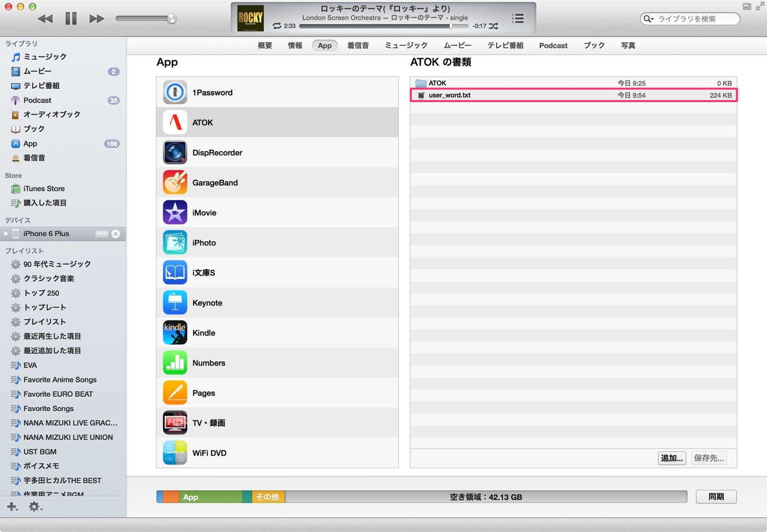Viewport: 767px width, 532px height.
Task: Select DispRecorder app icon
Action: click(x=175, y=152)
